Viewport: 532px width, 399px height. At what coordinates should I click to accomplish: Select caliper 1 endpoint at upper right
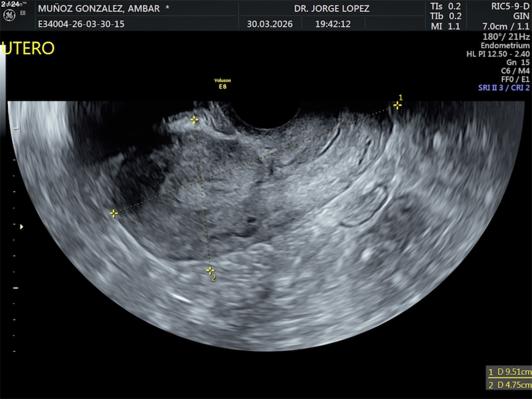click(x=397, y=105)
